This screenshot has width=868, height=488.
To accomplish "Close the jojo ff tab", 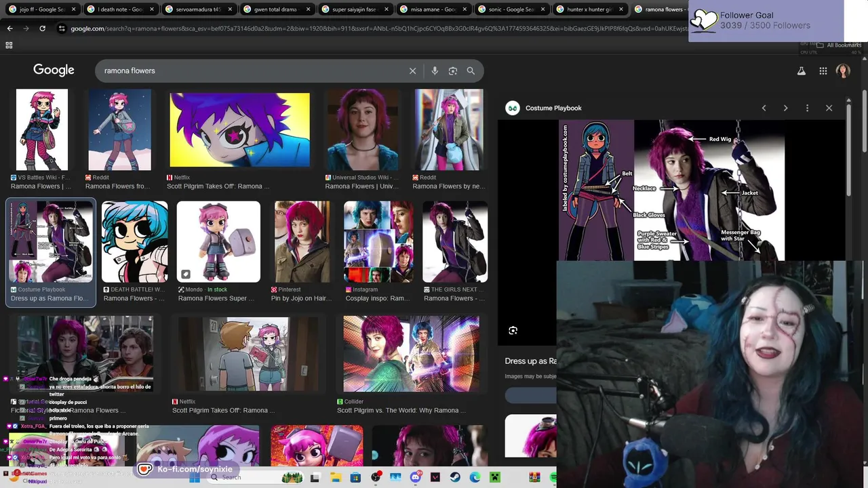I will coord(73,9).
